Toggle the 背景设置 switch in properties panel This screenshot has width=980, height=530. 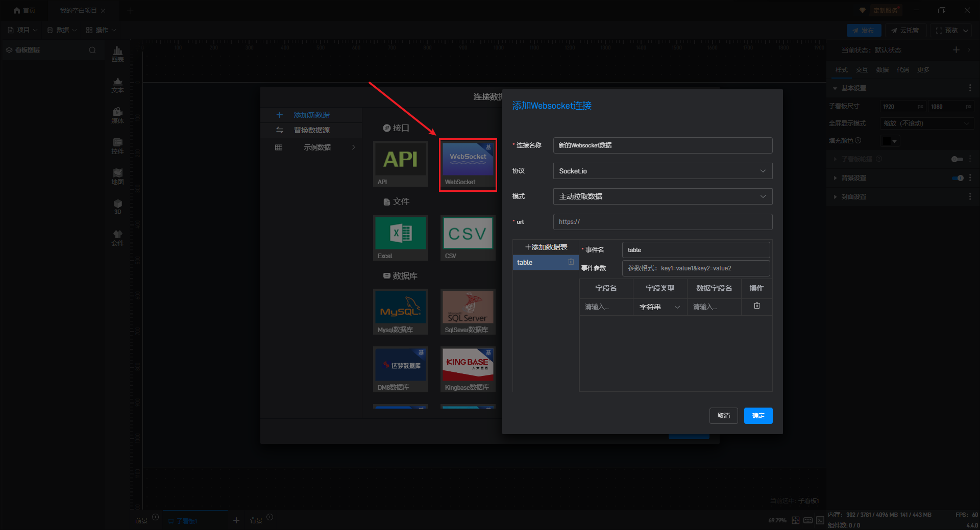pyautogui.click(x=957, y=178)
